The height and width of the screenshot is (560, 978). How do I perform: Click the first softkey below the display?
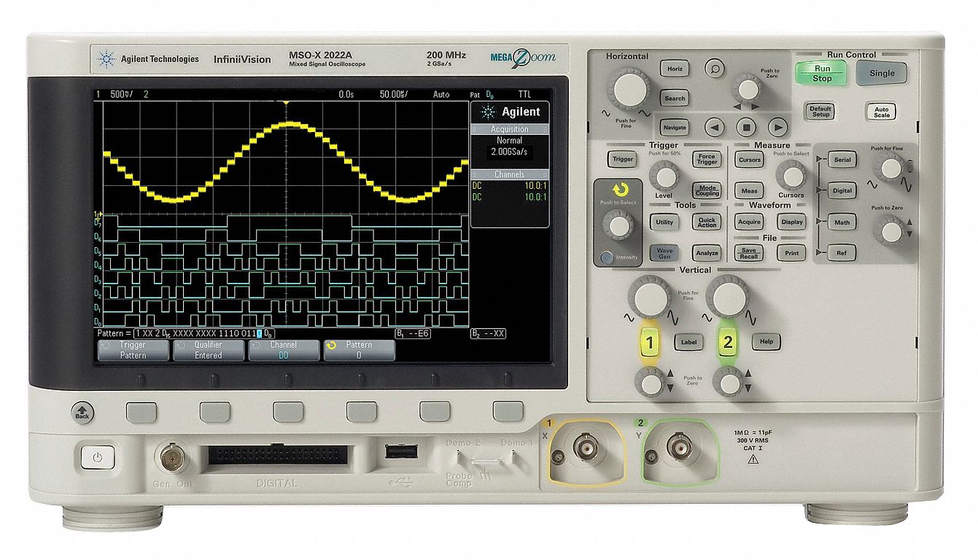[141, 412]
